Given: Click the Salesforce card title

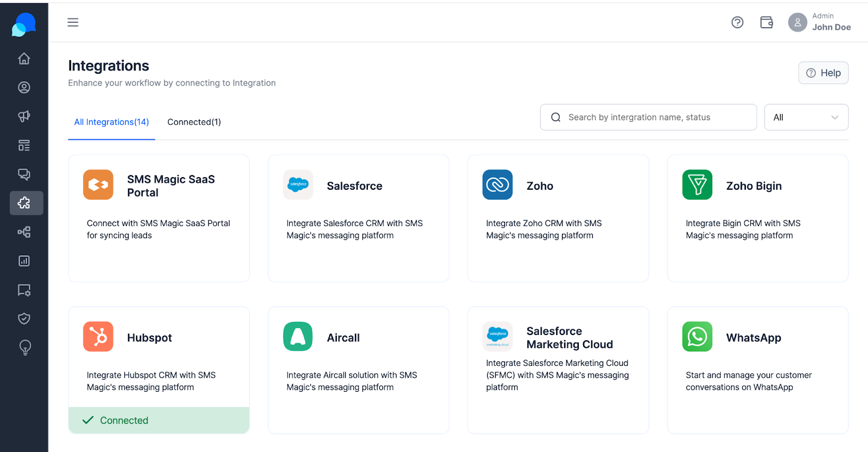Looking at the screenshot, I should [354, 186].
